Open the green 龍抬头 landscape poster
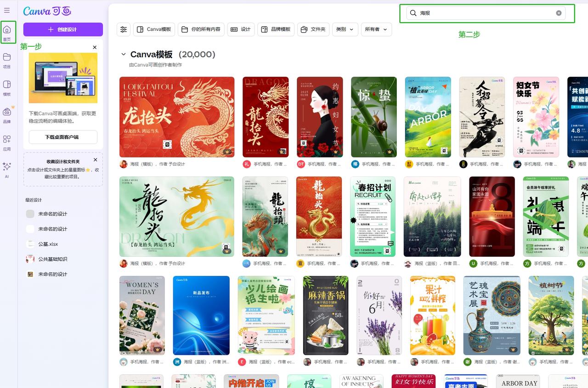Screen dimensions: 588x388 point(177,217)
